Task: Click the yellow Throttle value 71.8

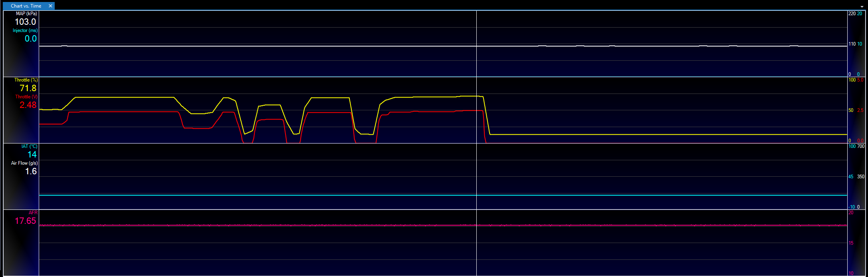Action: coord(28,88)
